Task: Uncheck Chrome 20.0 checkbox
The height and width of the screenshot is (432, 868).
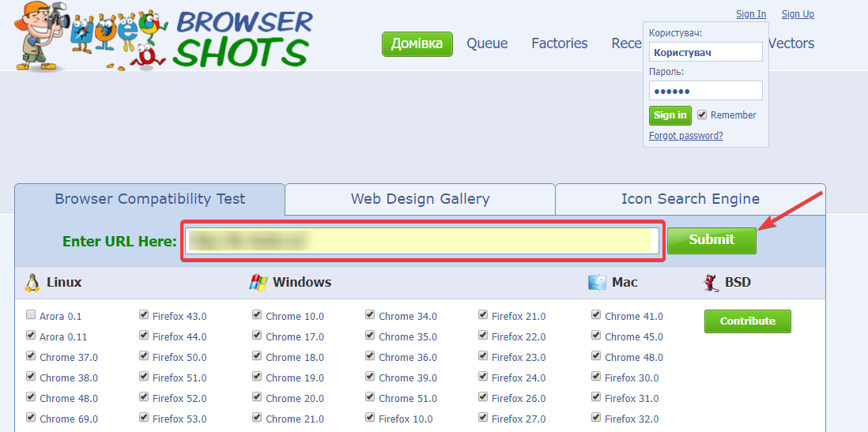Action: tap(257, 396)
